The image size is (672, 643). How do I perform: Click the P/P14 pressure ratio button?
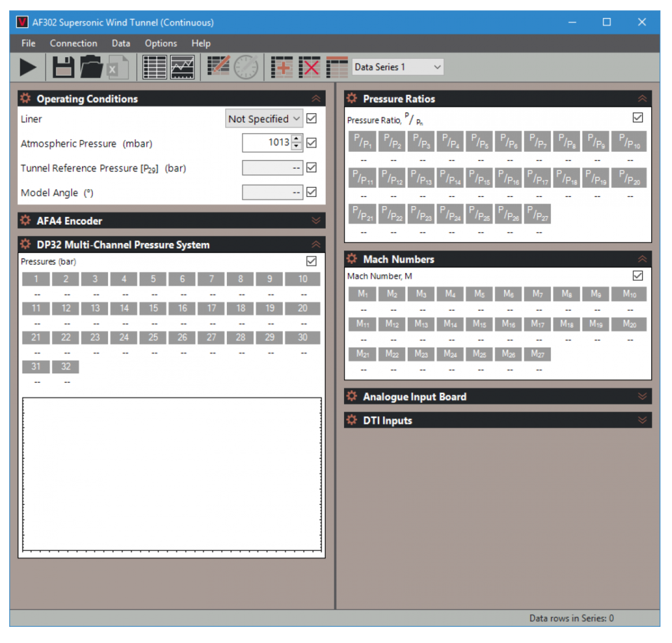(x=450, y=177)
